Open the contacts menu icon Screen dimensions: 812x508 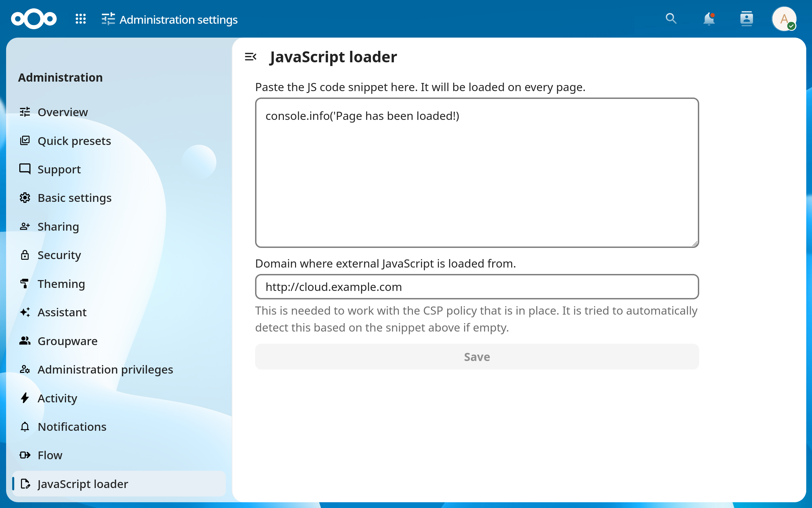[x=746, y=19]
